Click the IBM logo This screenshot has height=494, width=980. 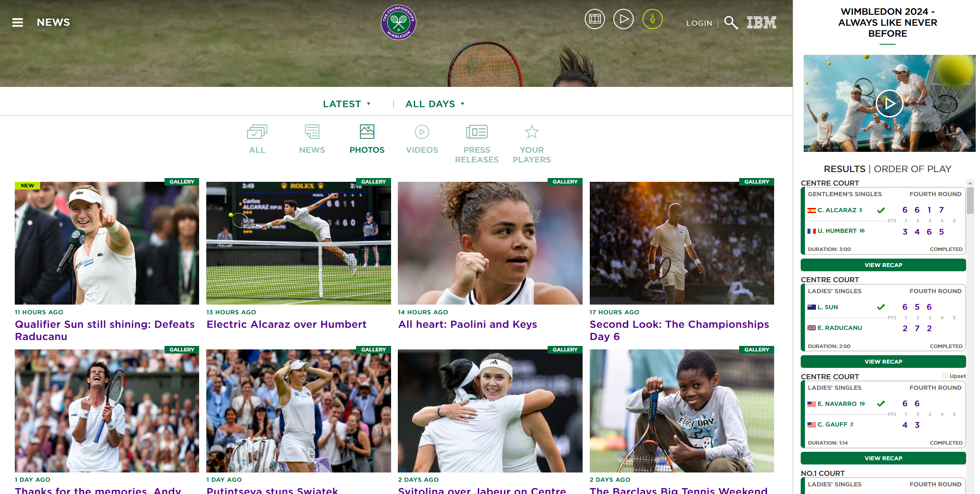(761, 22)
